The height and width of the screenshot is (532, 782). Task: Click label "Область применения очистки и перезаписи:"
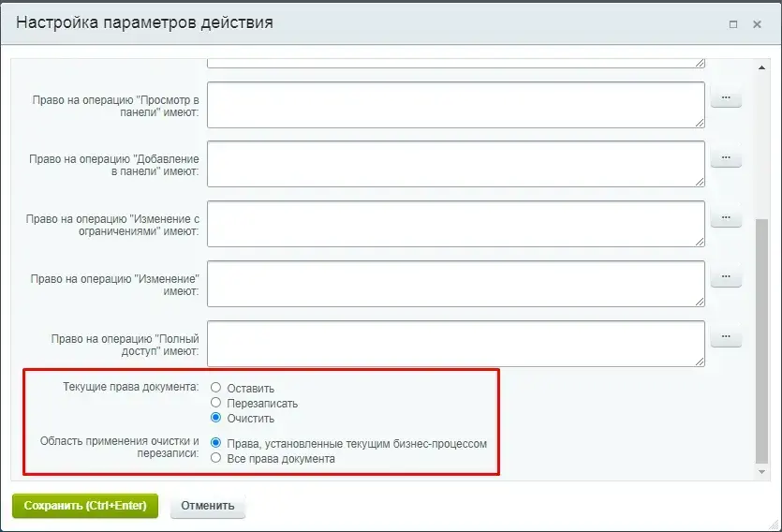pyautogui.click(x=119, y=448)
